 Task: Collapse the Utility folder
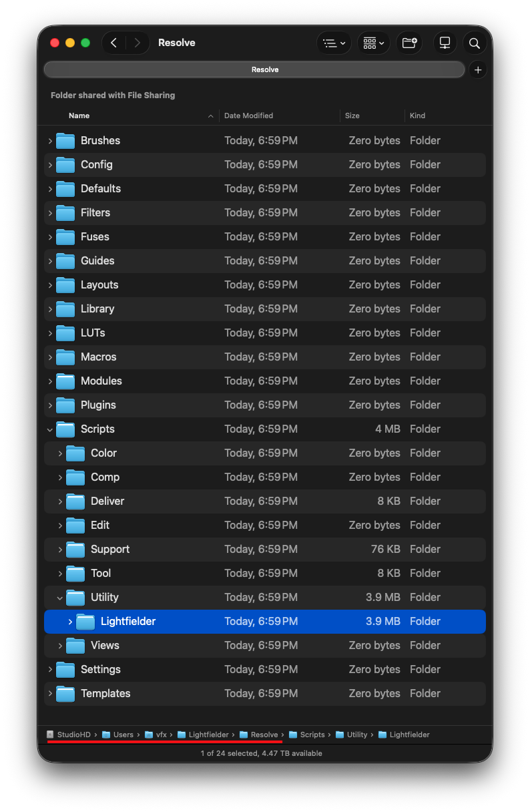60,598
